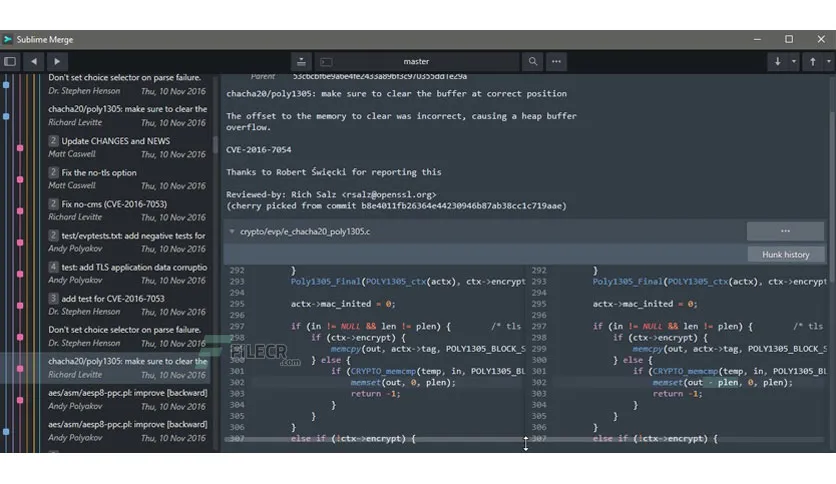Navigate forward with the right arrow
Image resolution: width=836 pixels, height=484 pixels.
coord(57,61)
